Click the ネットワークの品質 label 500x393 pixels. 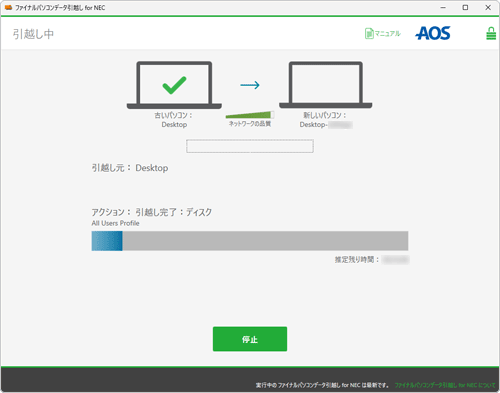pos(250,124)
